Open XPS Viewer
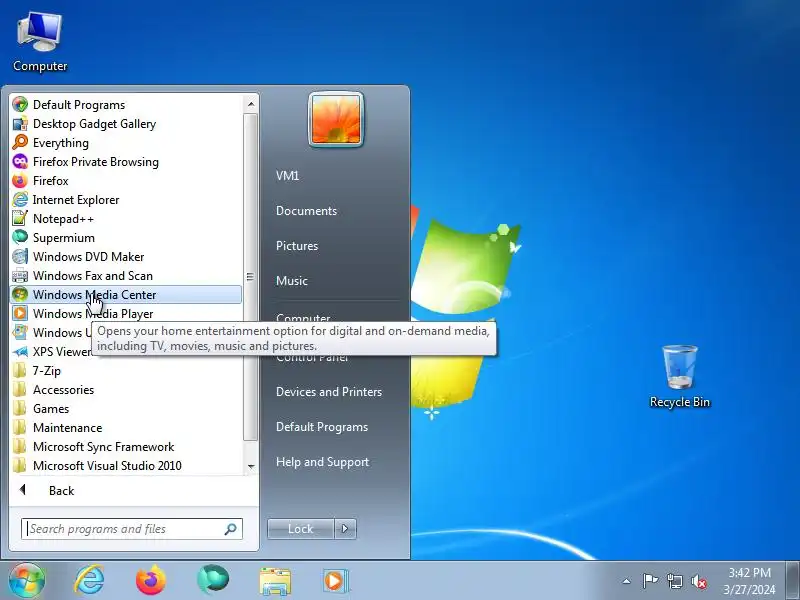The image size is (800, 600). click(x=51, y=352)
